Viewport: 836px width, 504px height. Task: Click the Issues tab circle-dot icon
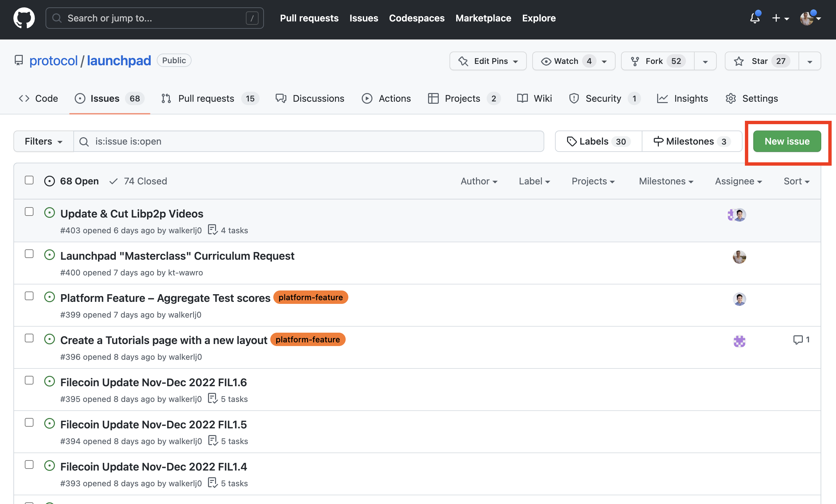(80, 98)
